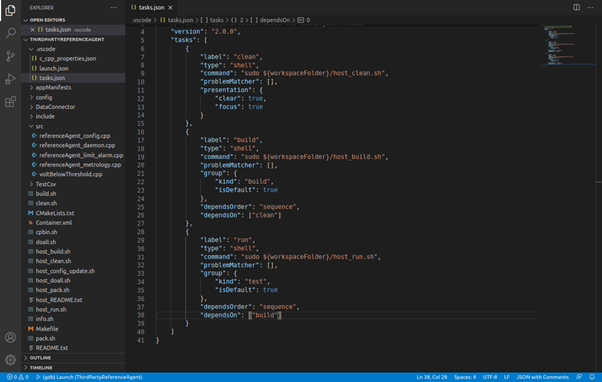Open c_cpp_properties.json file
The width and height of the screenshot is (602, 382).
68,59
